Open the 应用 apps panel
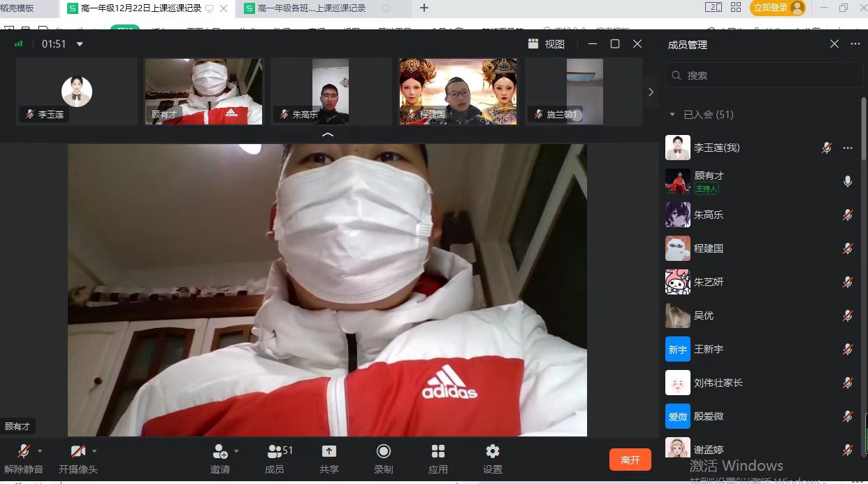This screenshot has width=868, height=484. [437, 458]
